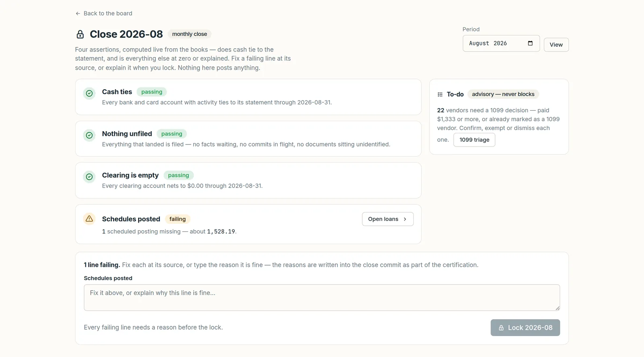
Task: Click 'Every failing line needs a reason' note
Action: [x=153, y=327]
